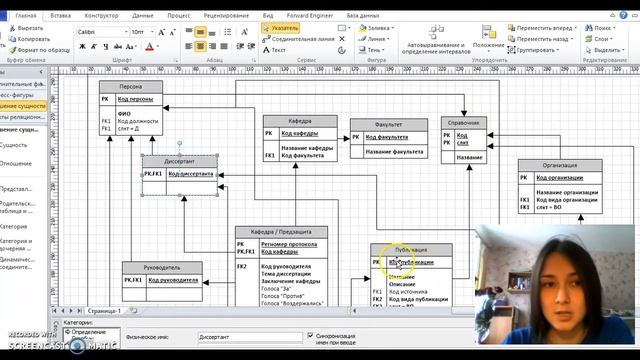
Task: Click the connection point X tool
Action: click(x=342, y=39)
